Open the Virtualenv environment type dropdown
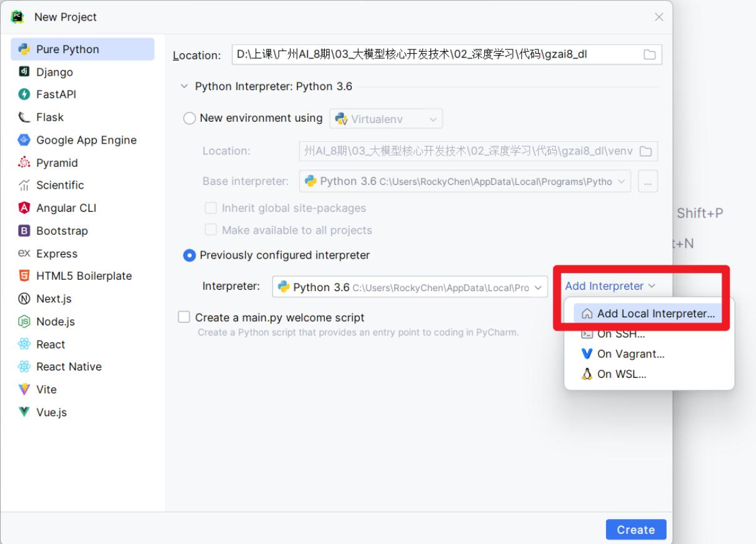The height and width of the screenshot is (544, 756). [x=386, y=118]
